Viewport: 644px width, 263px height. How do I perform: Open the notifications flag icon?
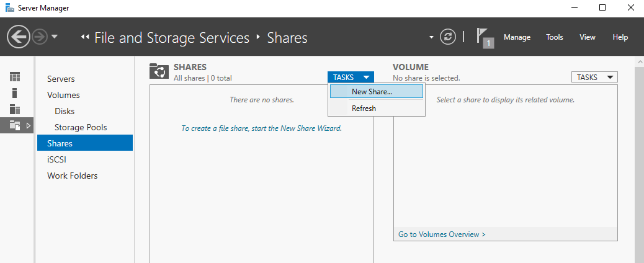pyautogui.click(x=485, y=38)
